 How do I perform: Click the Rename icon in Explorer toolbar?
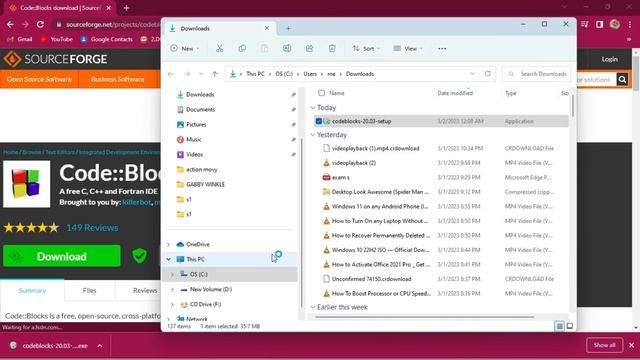[x=287, y=49]
